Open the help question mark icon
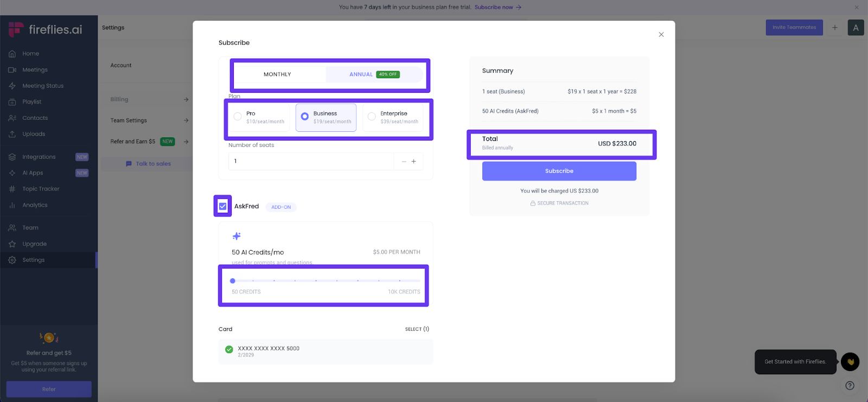The width and height of the screenshot is (868, 402). point(850,386)
